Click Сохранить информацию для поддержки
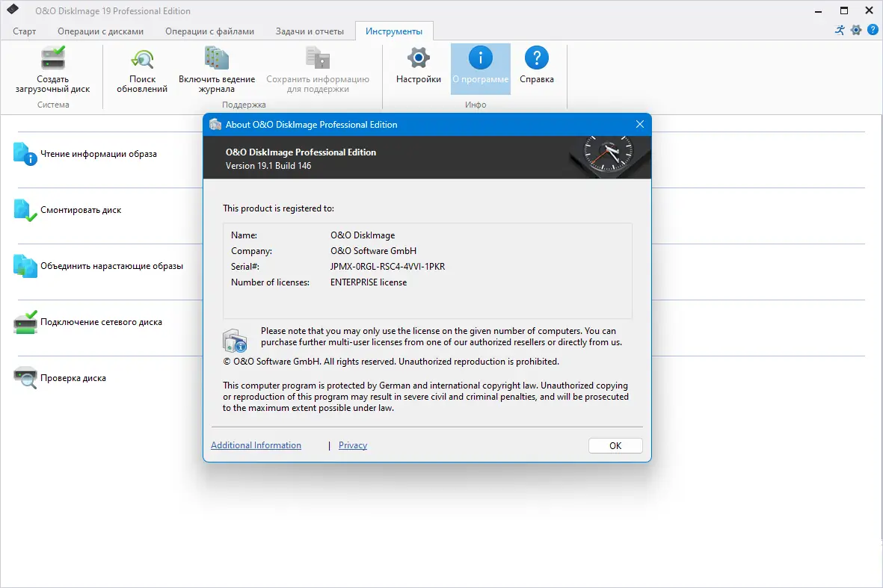This screenshot has width=883, height=588. tap(318, 69)
